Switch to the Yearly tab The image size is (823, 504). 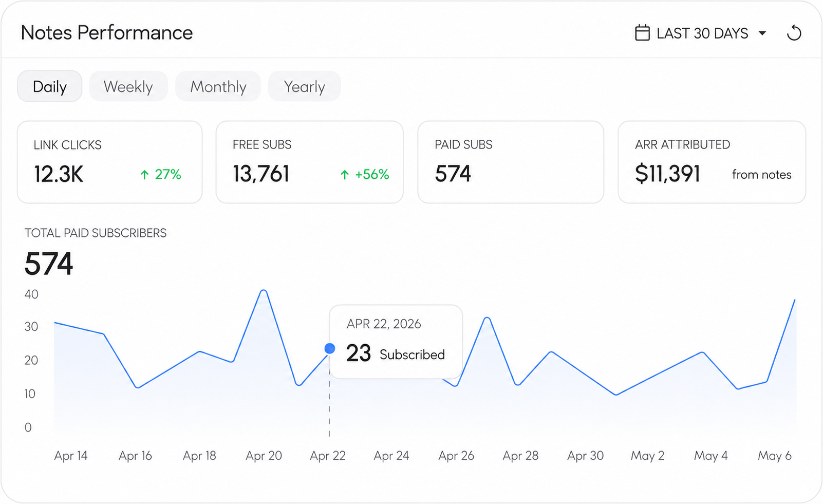point(305,86)
